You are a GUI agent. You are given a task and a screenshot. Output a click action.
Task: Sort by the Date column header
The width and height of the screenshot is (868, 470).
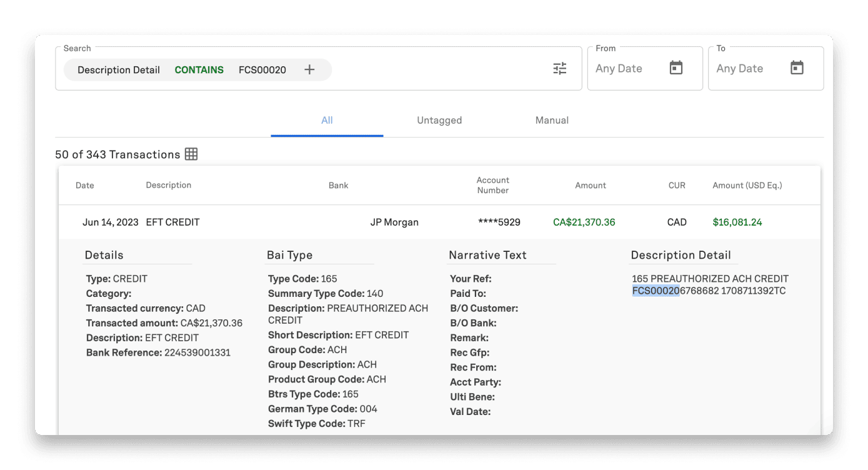pos(85,185)
